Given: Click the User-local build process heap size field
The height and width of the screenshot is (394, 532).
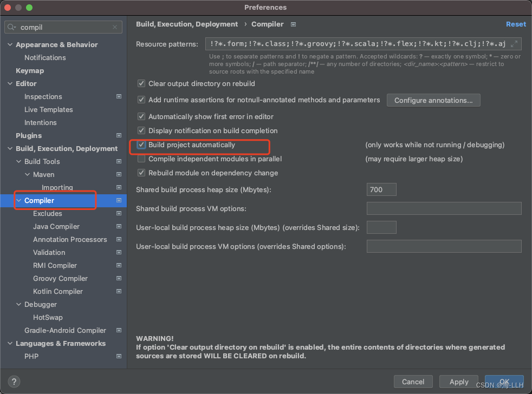Looking at the screenshot, I should pyautogui.click(x=381, y=227).
